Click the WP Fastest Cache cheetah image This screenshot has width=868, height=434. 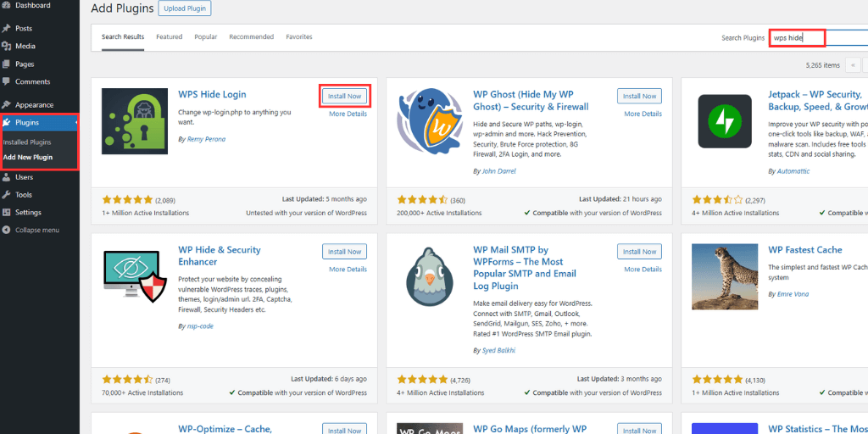(x=725, y=277)
